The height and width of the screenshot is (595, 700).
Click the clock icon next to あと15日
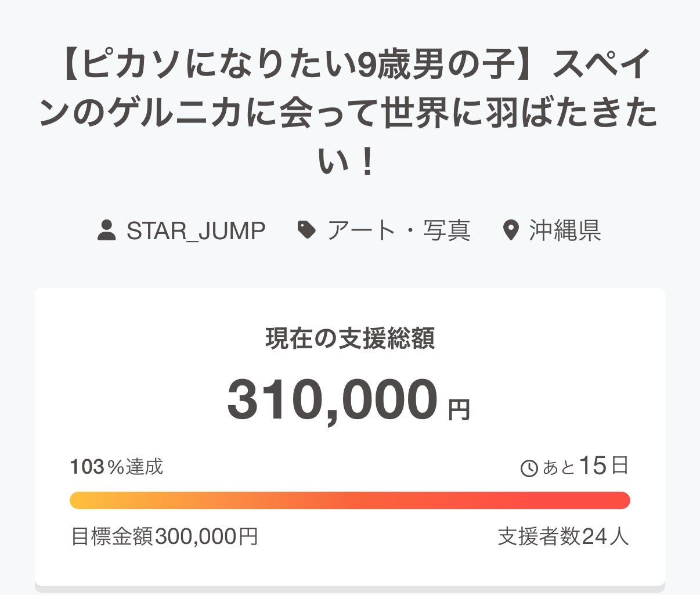[529, 468]
